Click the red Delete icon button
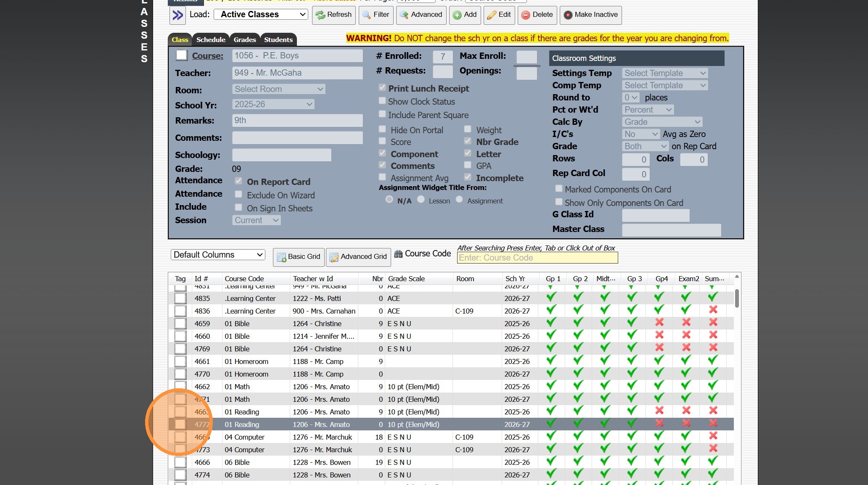The width and height of the screenshot is (868, 485). tap(537, 15)
